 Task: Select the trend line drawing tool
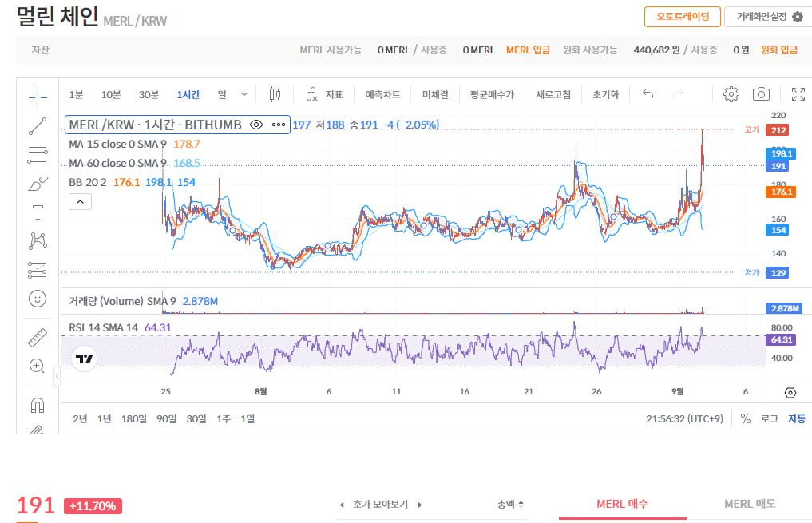point(38,126)
